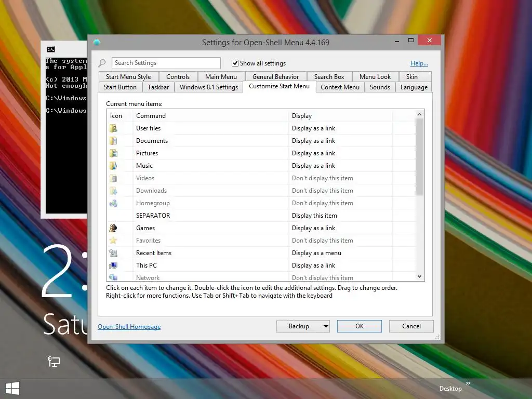Image resolution: width=532 pixels, height=399 pixels.
Task: Click the Favorites star icon
Action: pos(113,241)
